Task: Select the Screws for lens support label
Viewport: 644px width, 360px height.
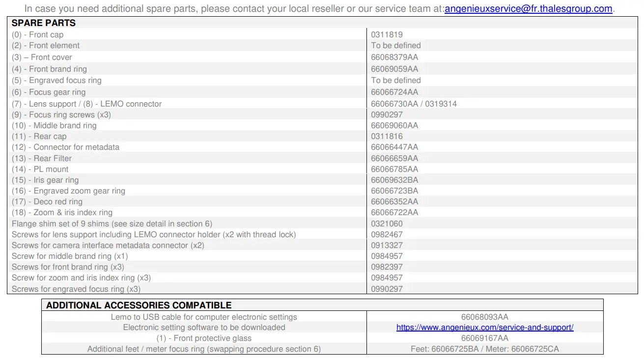Action: click(x=154, y=235)
